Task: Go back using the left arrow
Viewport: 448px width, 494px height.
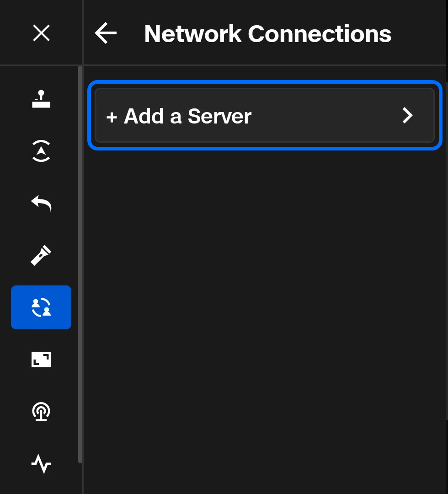Action: [106, 33]
